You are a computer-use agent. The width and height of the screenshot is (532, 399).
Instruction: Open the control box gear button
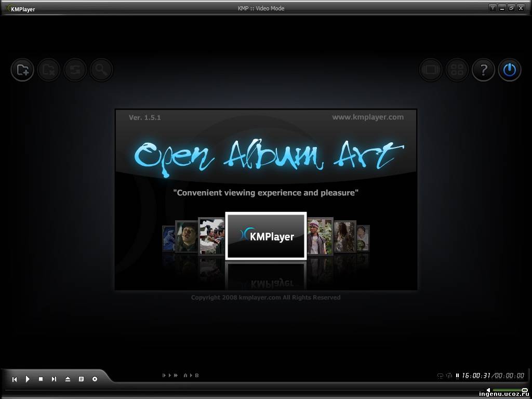tap(95, 379)
